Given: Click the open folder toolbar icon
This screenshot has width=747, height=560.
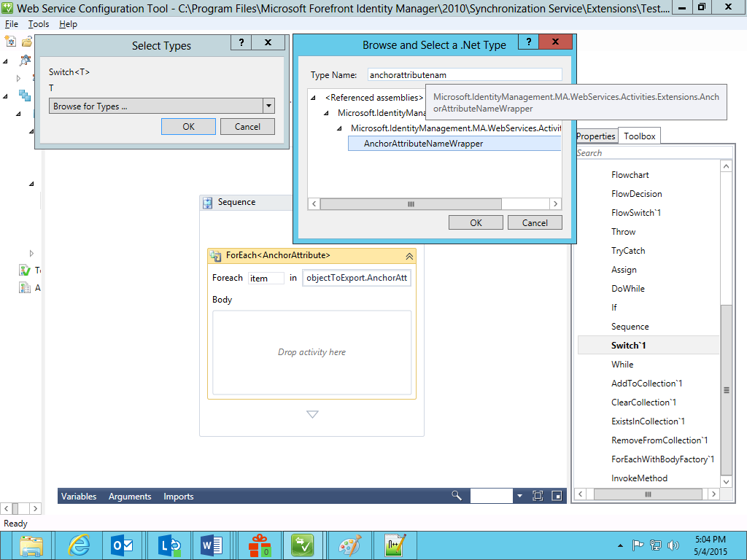Looking at the screenshot, I should click(27, 42).
